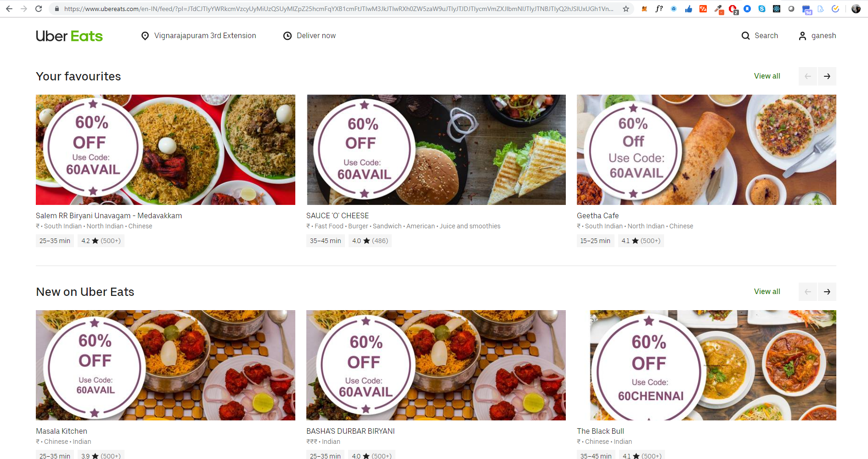
Task: Open the Geetha Cafe restaurant name link
Action: 597,216
